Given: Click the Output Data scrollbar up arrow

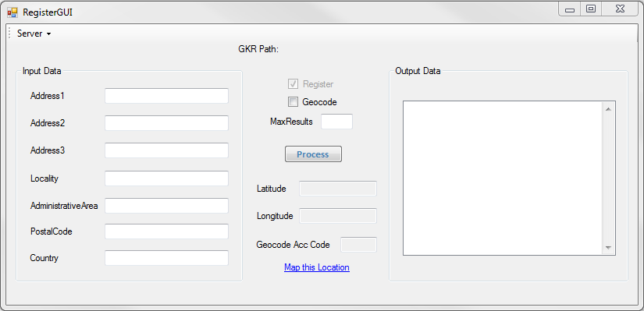Looking at the screenshot, I should point(608,109).
